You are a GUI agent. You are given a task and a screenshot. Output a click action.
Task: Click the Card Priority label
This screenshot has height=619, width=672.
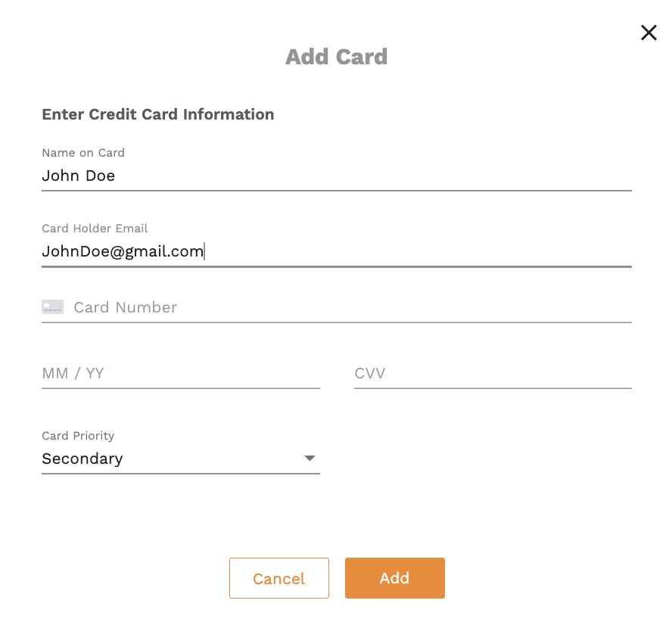tap(78, 436)
